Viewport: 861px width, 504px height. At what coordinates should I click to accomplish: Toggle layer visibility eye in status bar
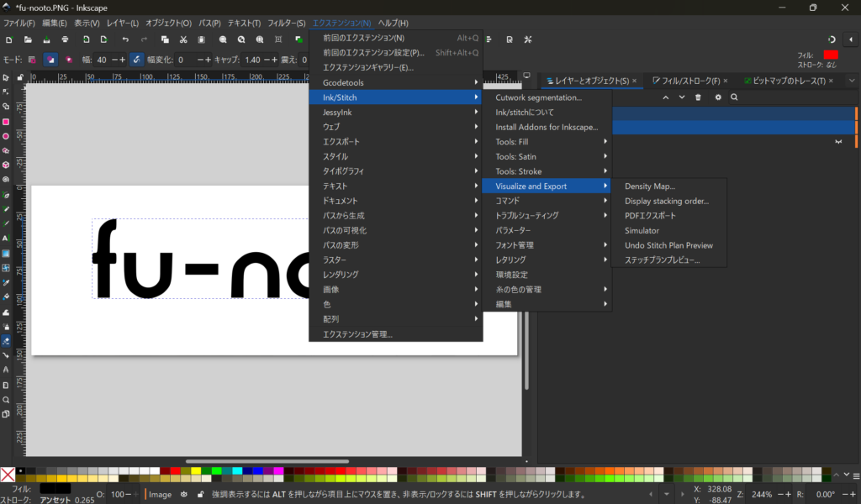click(183, 495)
